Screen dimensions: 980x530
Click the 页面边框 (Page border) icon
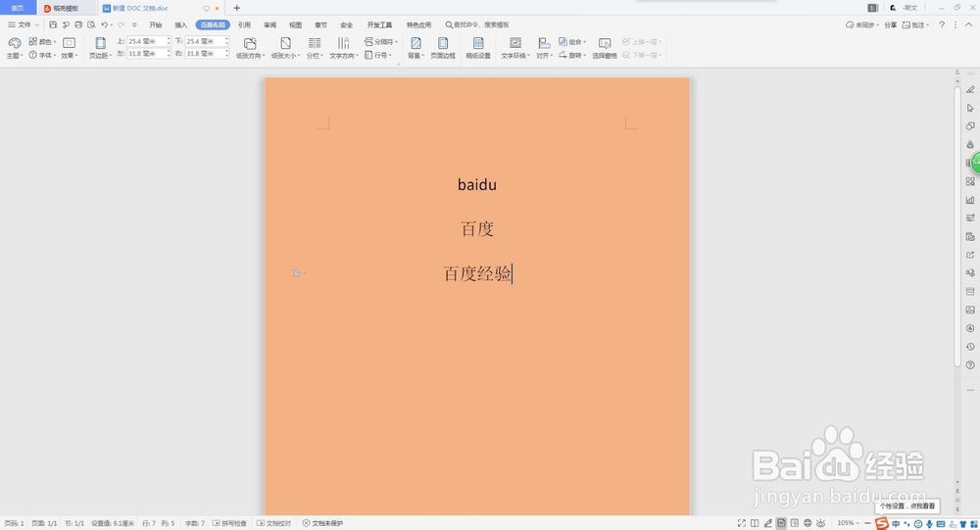pyautogui.click(x=443, y=43)
